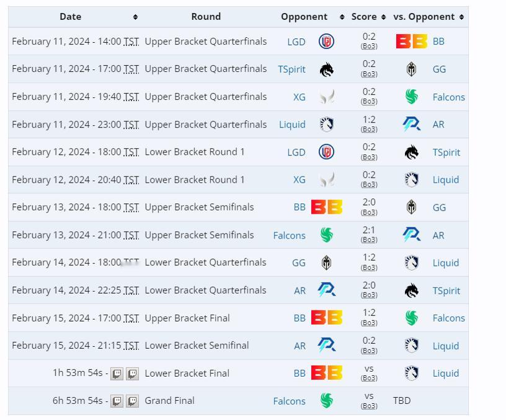Open first Twitch stream for Lower Bracket Final

pyautogui.click(x=117, y=374)
